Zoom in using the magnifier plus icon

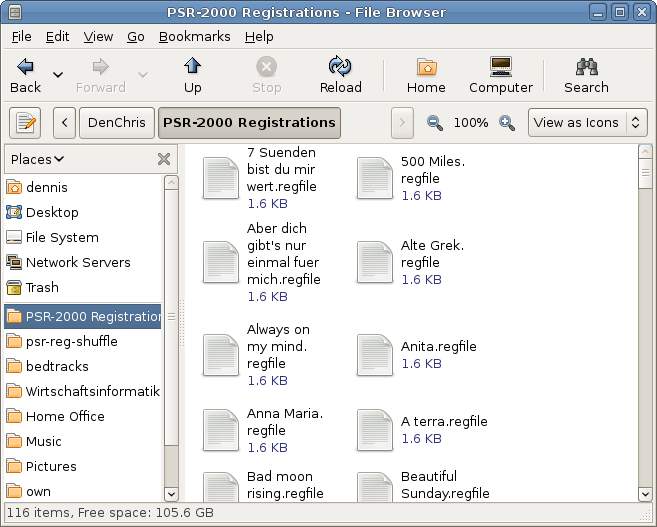click(x=507, y=123)
